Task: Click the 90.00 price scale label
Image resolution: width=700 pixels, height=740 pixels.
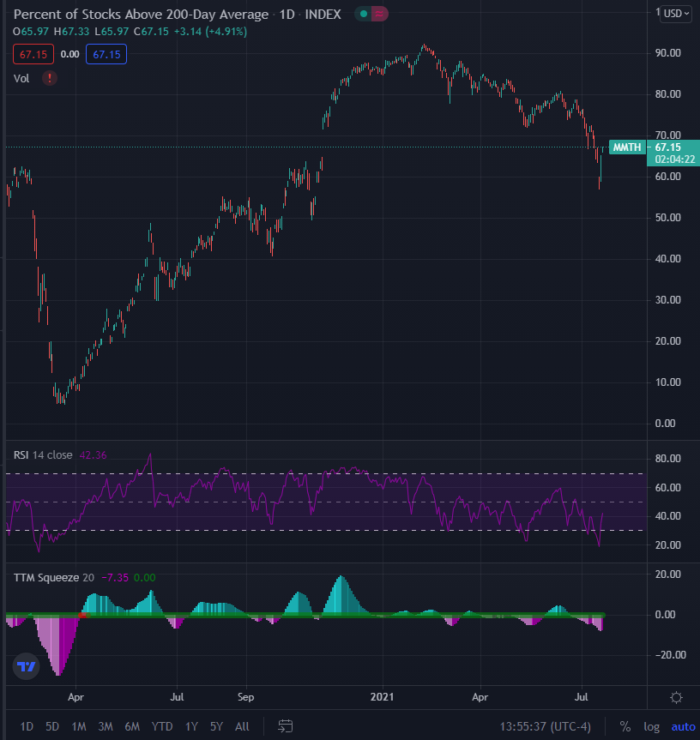Action: [x=668, y=53]
